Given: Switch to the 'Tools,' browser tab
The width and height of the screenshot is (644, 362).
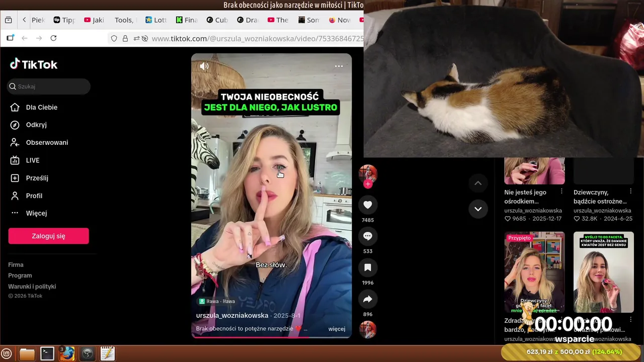Looking at the screenshot, I should [x=124, y=20].
